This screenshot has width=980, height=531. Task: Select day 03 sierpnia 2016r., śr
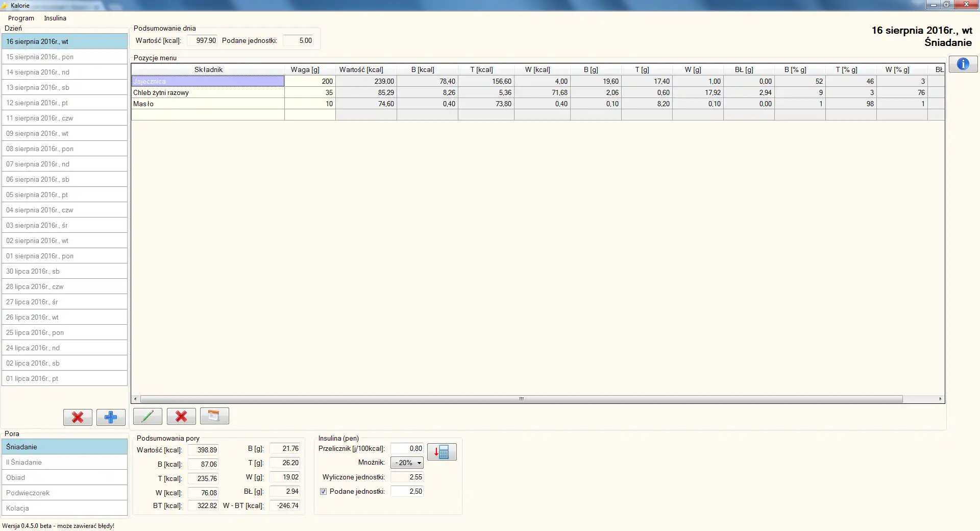[x=64, y=225]
